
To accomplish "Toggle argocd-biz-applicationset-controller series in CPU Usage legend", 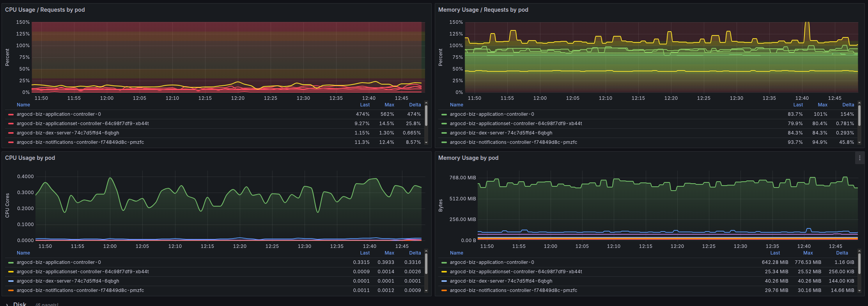I will pos(83,272).
